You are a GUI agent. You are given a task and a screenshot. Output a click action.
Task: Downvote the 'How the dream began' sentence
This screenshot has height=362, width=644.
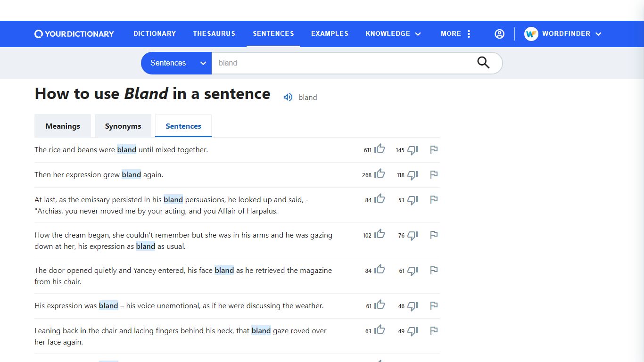click(413, 236)
